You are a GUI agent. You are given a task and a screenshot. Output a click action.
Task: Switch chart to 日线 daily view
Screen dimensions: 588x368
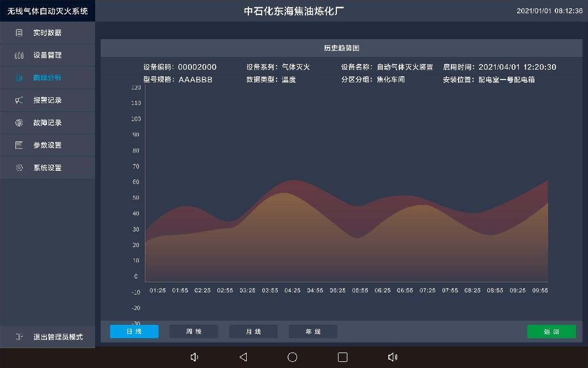point(134,332)
